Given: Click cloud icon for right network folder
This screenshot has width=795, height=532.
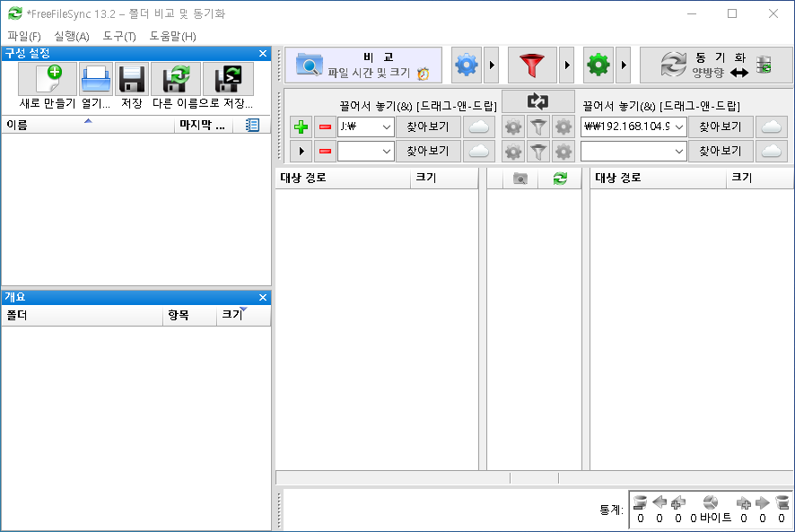Looking at the screenshot, I should pos(771,126).
